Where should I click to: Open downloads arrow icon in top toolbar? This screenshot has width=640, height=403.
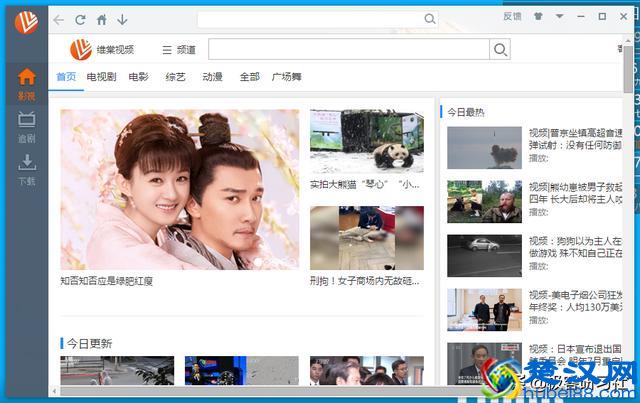point(122,20)
